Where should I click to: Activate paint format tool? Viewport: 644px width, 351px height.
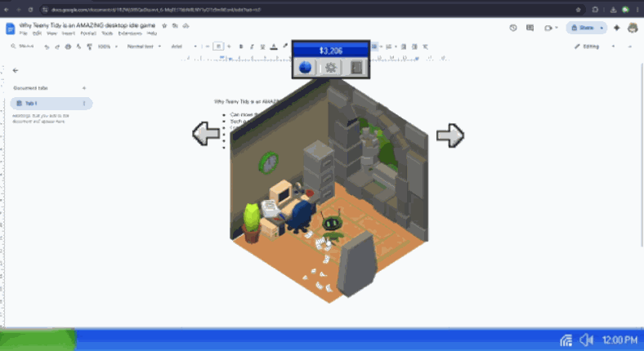coord(89,47)
